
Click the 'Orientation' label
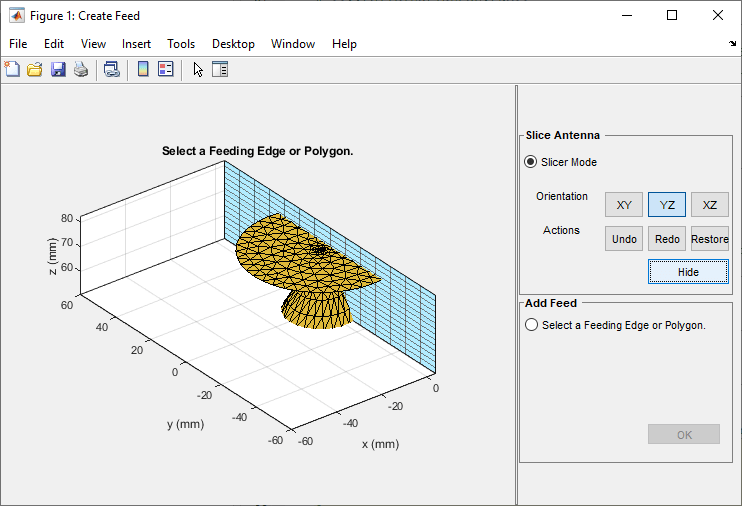click(x=562, y=196)
